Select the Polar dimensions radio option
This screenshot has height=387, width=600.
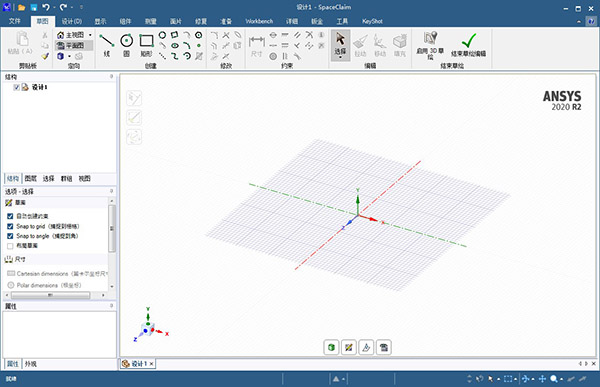pyautogui.click(x=11, y=285)
